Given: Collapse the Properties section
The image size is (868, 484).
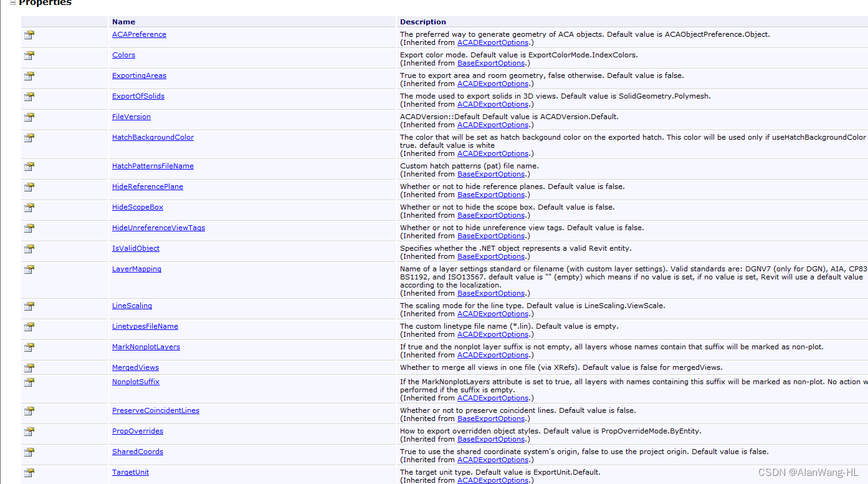Looking at the screenshot, I should [x=12, y=2].
